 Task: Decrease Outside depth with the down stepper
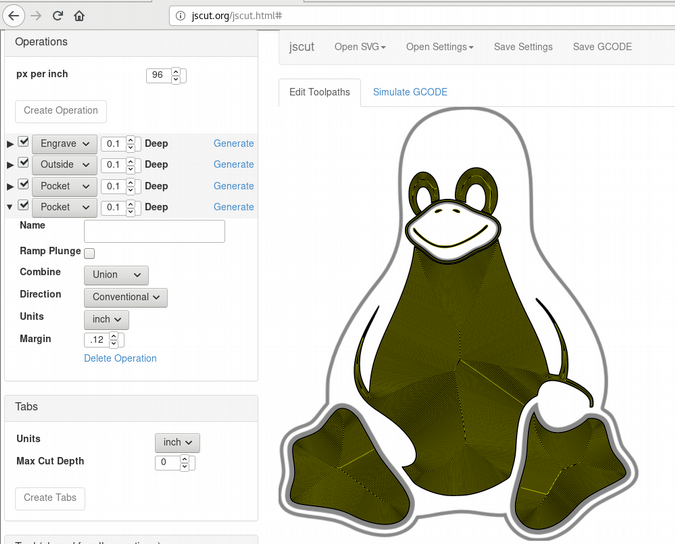pyautogui.click(x=130, y=169)
